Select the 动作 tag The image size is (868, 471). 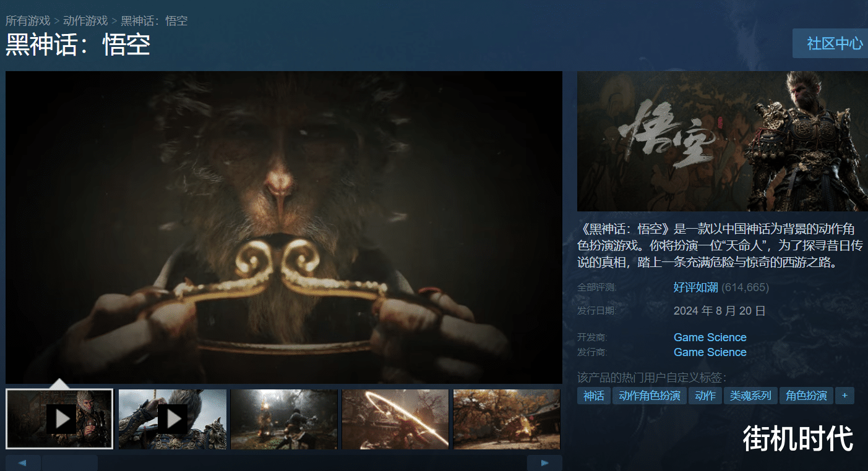tap(705, 396)
